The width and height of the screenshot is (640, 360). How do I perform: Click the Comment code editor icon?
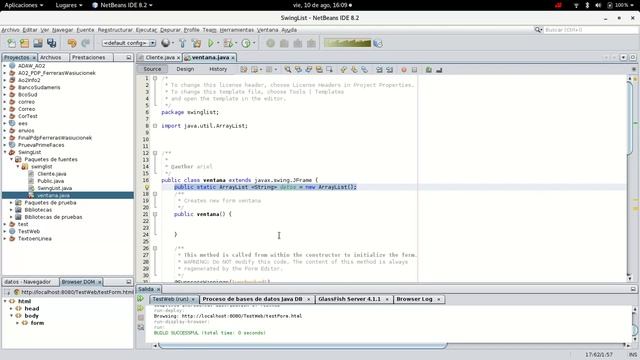pyautogui.click(x=429, y=69)
